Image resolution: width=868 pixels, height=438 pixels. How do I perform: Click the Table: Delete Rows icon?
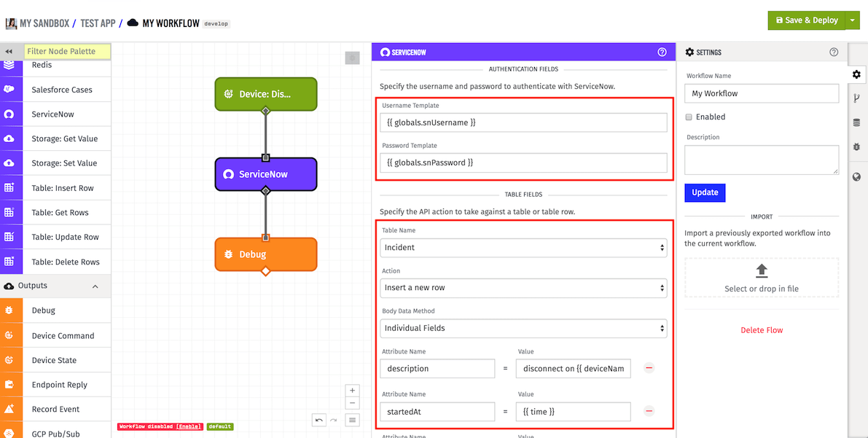coord(9,262)
